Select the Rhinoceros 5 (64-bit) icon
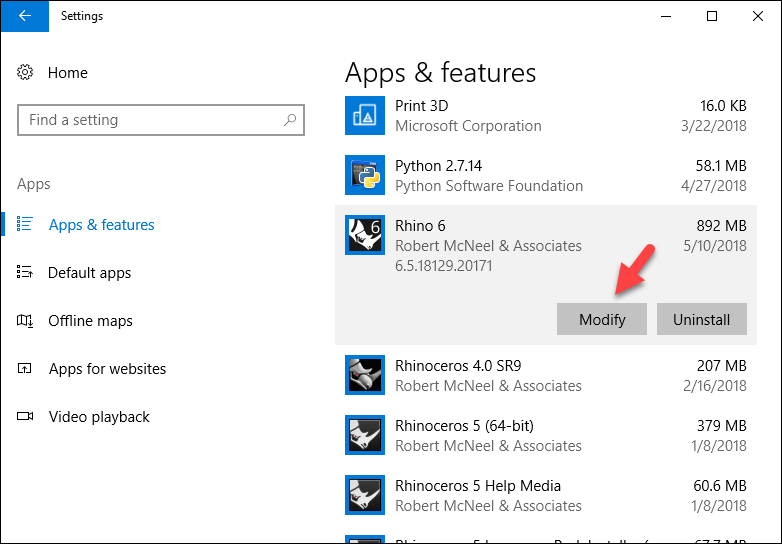 click(365, 435)
